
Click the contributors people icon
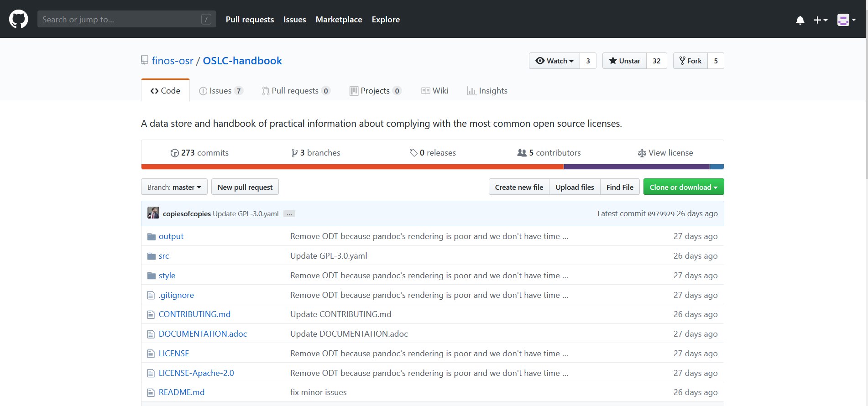(522, 153)
